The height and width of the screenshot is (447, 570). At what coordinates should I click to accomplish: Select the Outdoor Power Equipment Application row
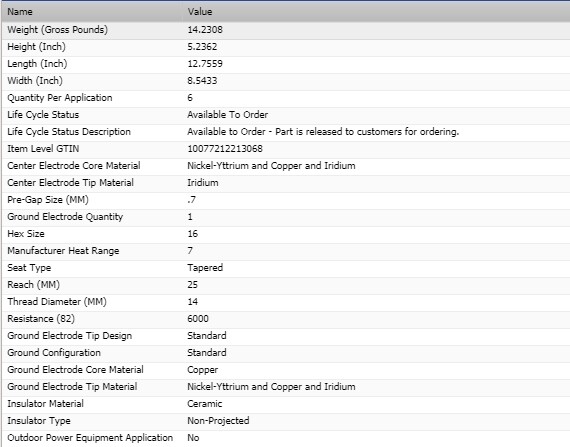tap(286, 438)
